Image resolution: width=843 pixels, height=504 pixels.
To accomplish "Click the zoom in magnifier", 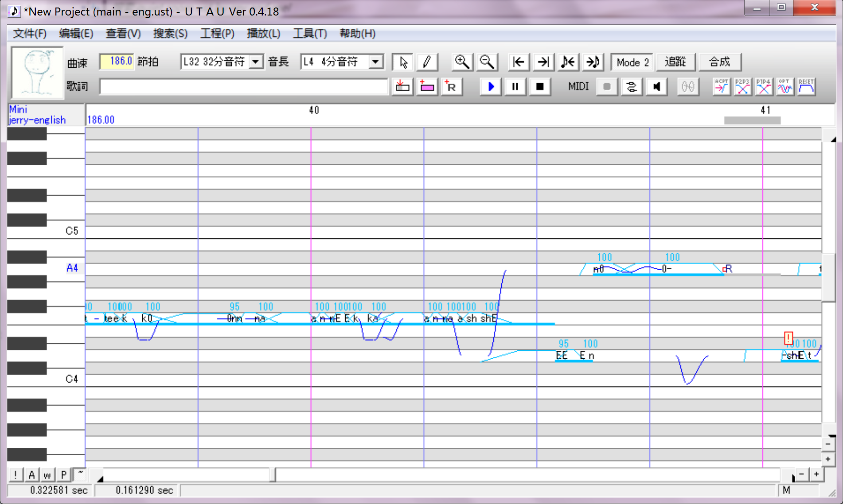I will (462, 62).
